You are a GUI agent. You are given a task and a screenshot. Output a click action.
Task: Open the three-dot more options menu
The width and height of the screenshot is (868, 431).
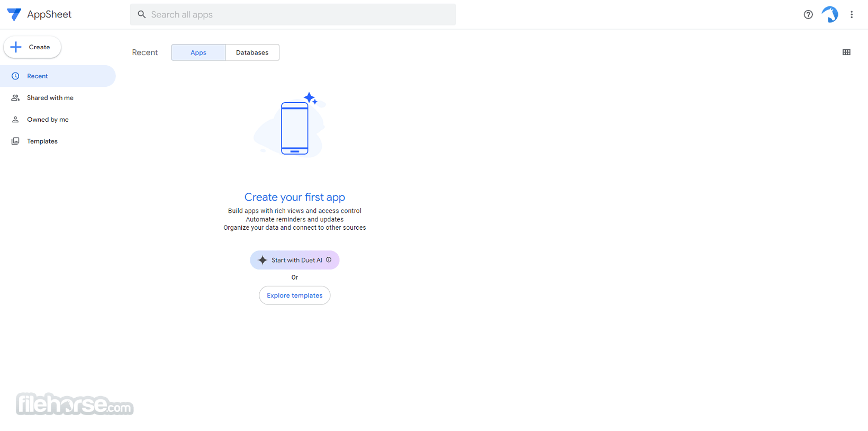pyautogui.click(x=852, y=15)
